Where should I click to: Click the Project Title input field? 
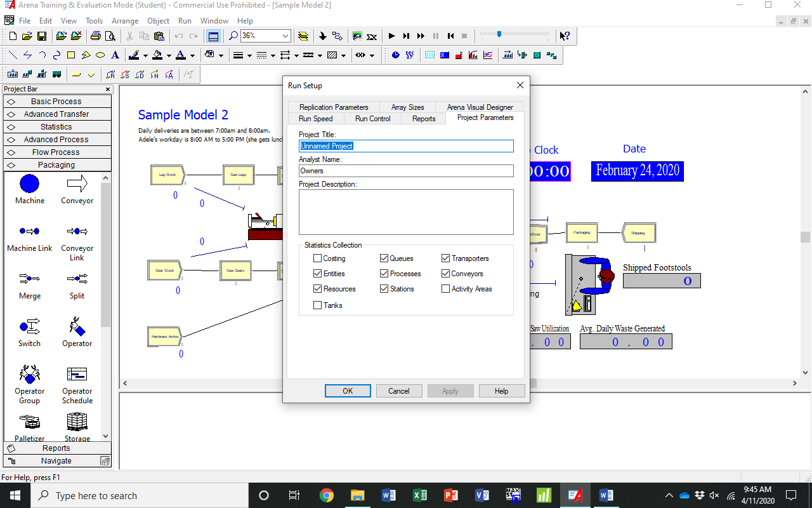click(x=406, y=146)
